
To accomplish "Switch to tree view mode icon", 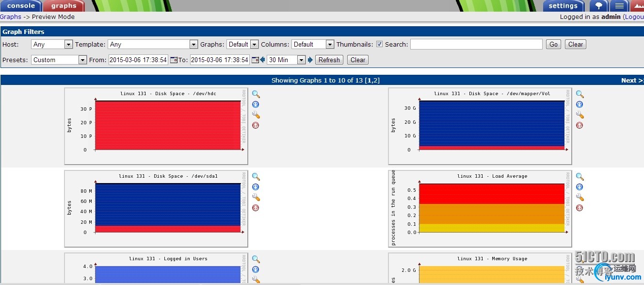I will click(599, 6).
